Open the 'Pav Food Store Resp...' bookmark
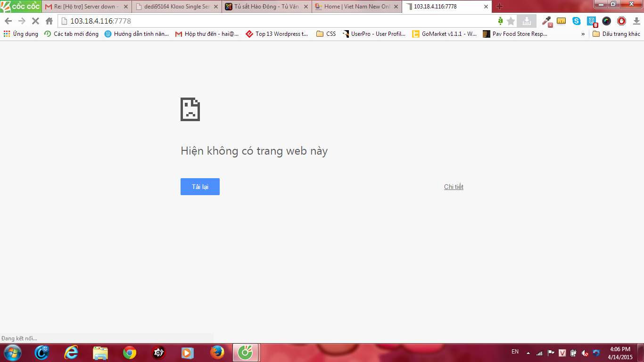The width and height of the screenshot is (644, 362). (x=515, y=34)
